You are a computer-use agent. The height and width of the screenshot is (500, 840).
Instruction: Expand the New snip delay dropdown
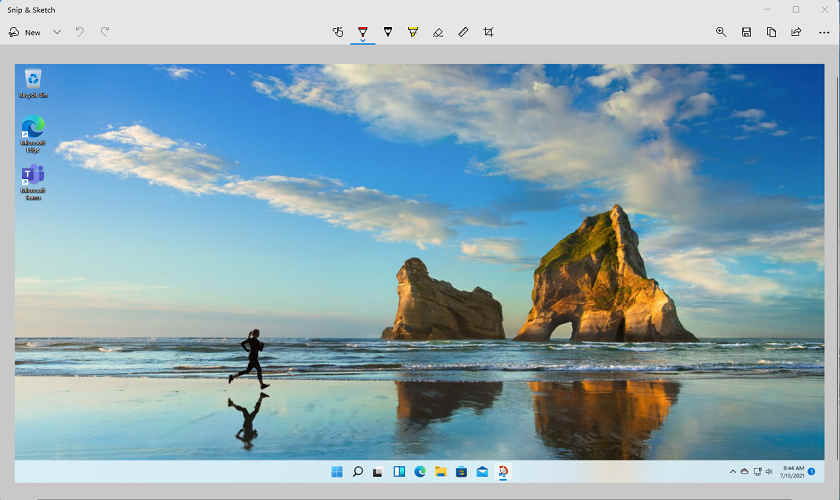pyautogui.click(x=57, y=32)
